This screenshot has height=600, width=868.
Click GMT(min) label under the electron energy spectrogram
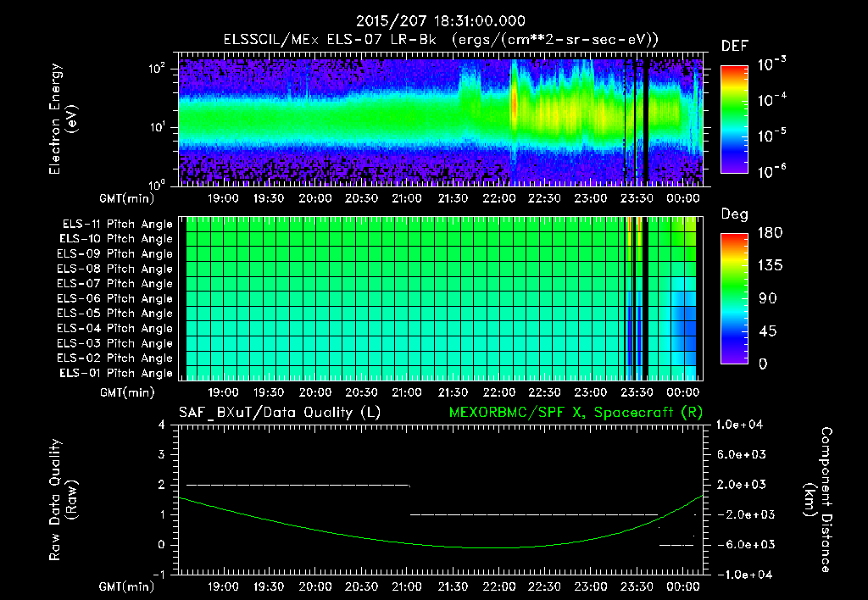click(x=127, y=198)
